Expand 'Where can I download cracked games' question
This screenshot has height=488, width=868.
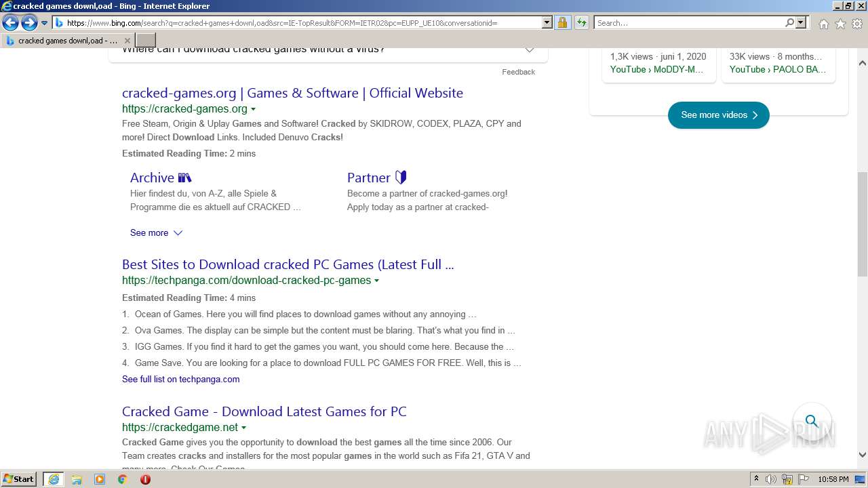tap(328, 53)
